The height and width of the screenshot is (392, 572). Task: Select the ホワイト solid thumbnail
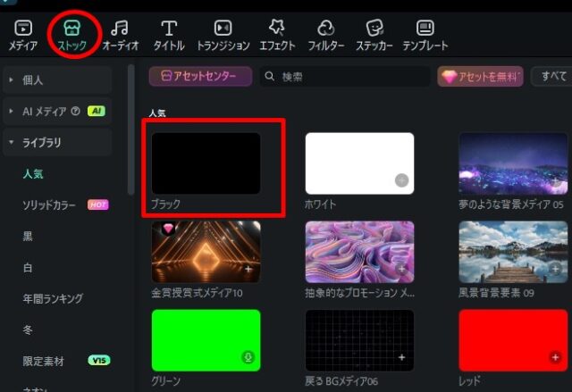pyautogui.click(x=359, y=163)
